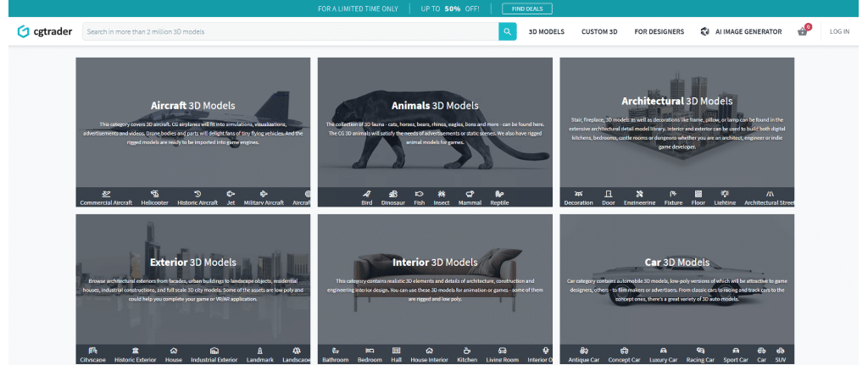Click the teal search magnifier button
The image size is (868, 365).
pyautogui.click(x=507, y=31)
